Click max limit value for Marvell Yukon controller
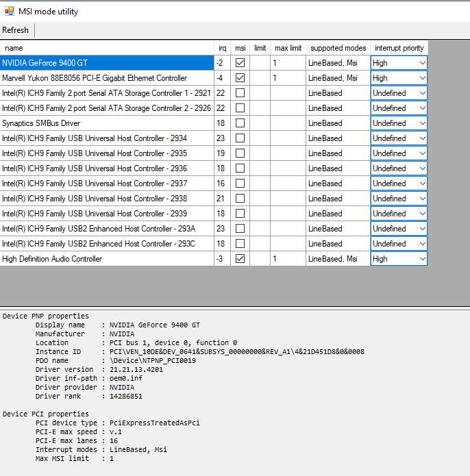Viewport: 470px width, 476px height. point(288,78)
